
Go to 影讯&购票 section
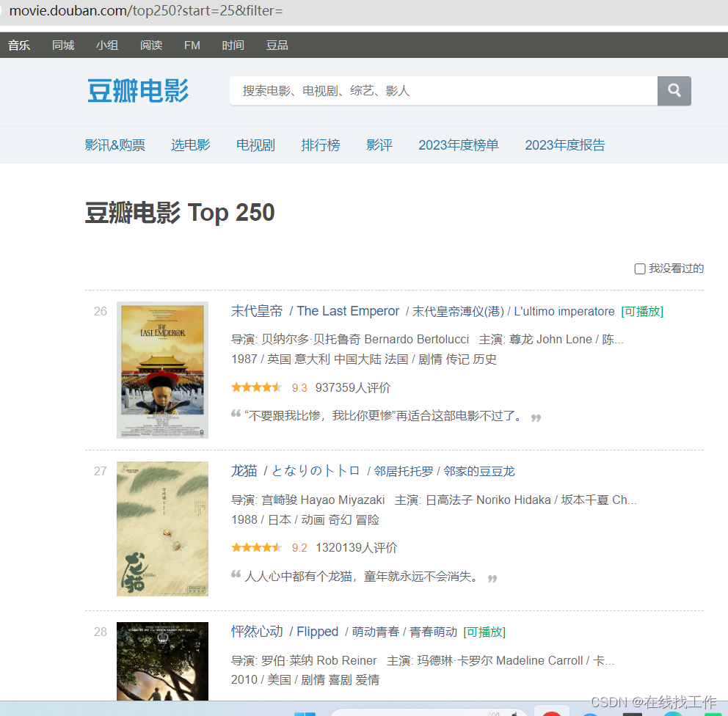coord(114,145)
